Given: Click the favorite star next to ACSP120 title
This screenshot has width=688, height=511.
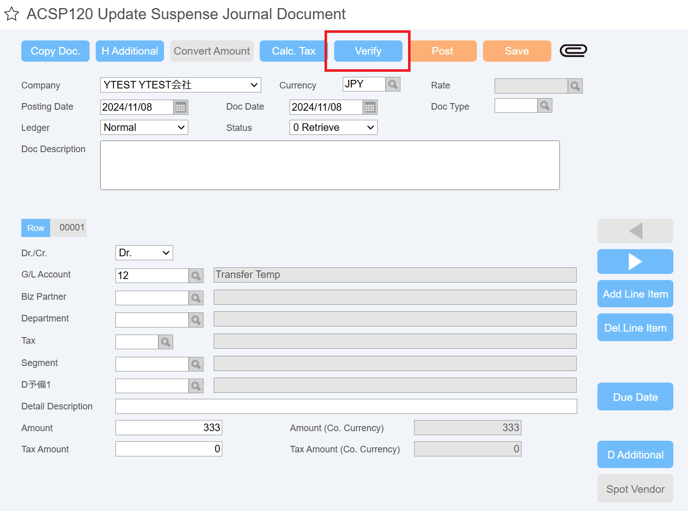Looking at the screenshot, I should (12, 14).
